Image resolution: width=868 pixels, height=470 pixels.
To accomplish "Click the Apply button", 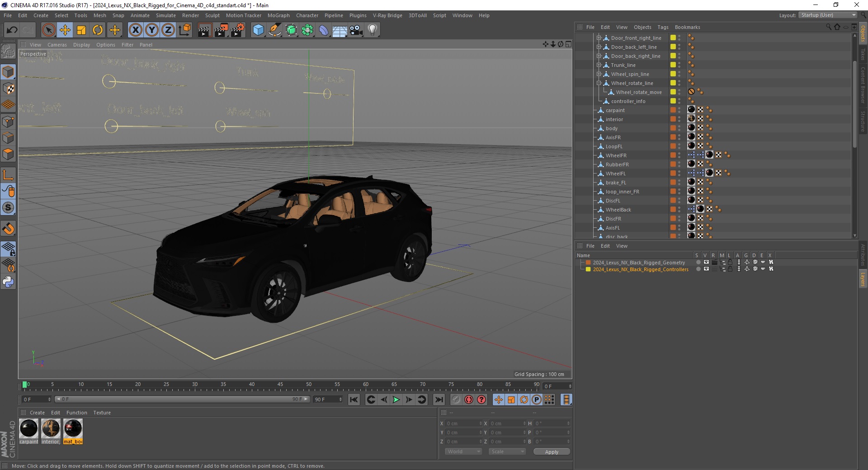I will [552, 451].
